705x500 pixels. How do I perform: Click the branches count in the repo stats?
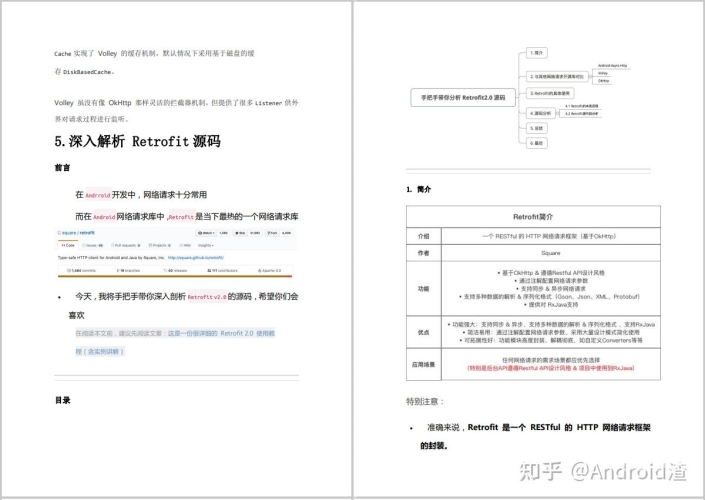point(128,271)
